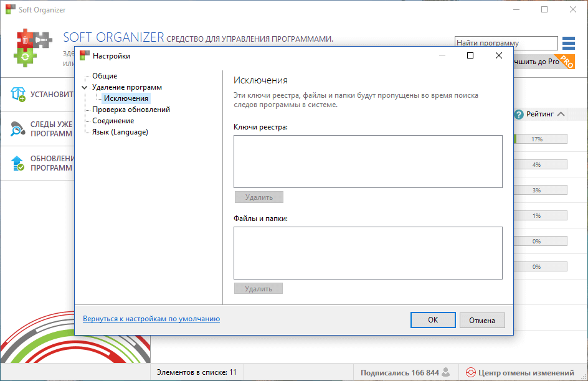Click the program updates arrow icon
This screenshot has width=588, height=381.
[x=17, y=163]
